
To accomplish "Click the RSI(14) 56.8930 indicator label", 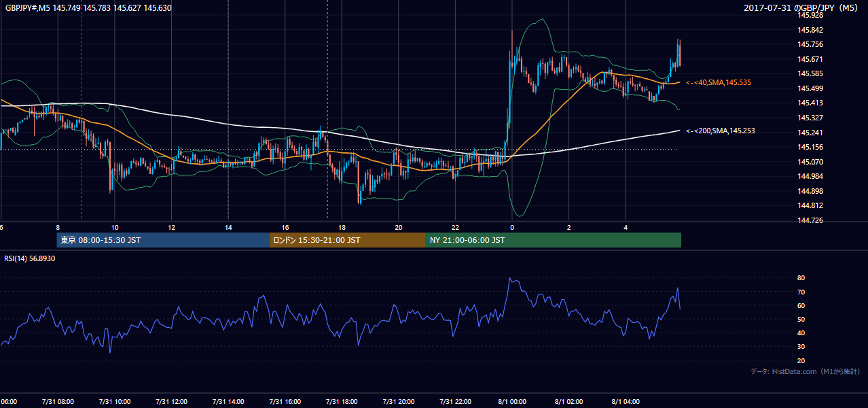I will (x=30, y=258).
